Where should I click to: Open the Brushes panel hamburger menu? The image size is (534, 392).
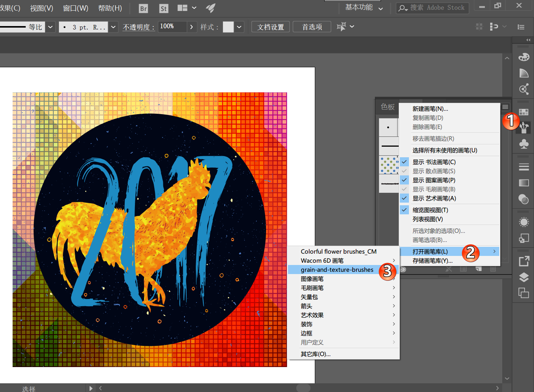(x=505, y=107)
